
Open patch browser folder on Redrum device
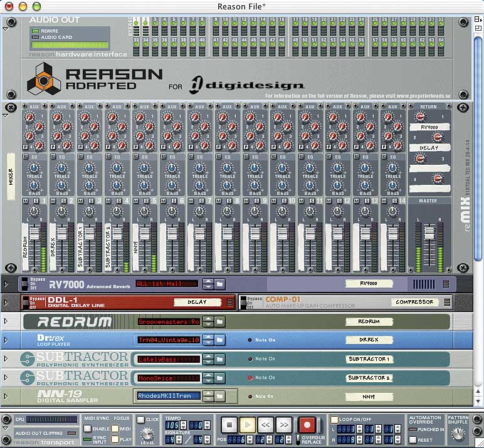(220, 322)
